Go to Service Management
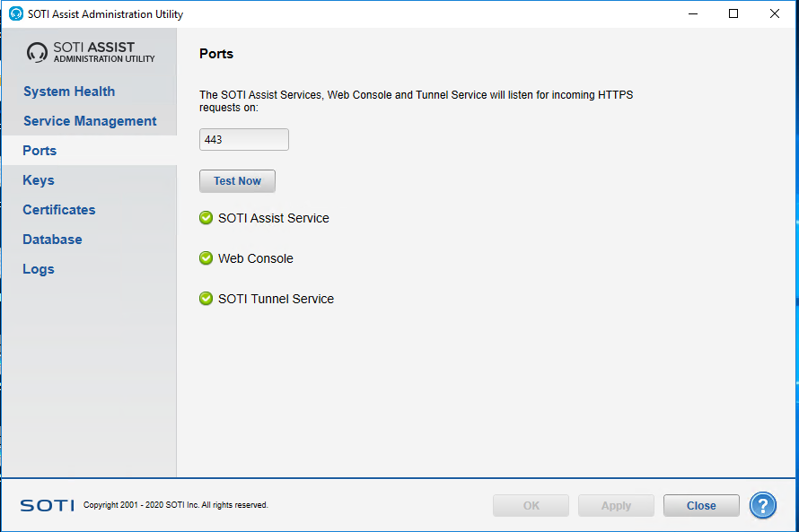 pyautogui.click(x=90, y=121)
